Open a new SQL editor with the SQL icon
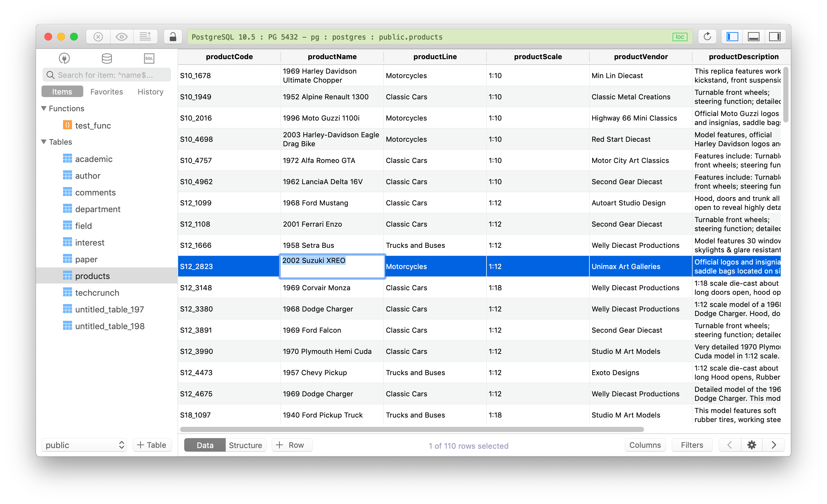 pyautogui.click(x=149, y=58)
